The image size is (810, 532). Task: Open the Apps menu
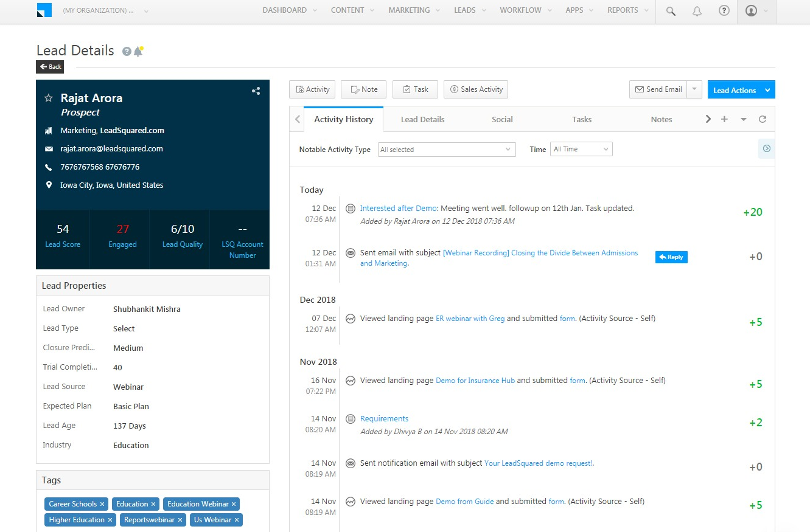tap(579, 10)
